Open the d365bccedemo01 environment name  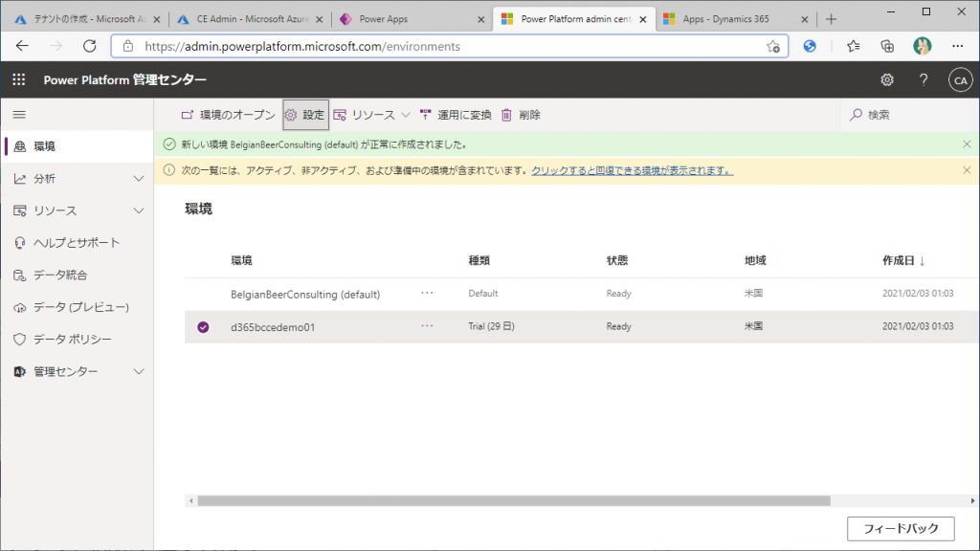pyautogui.click(x=273, y=327)
